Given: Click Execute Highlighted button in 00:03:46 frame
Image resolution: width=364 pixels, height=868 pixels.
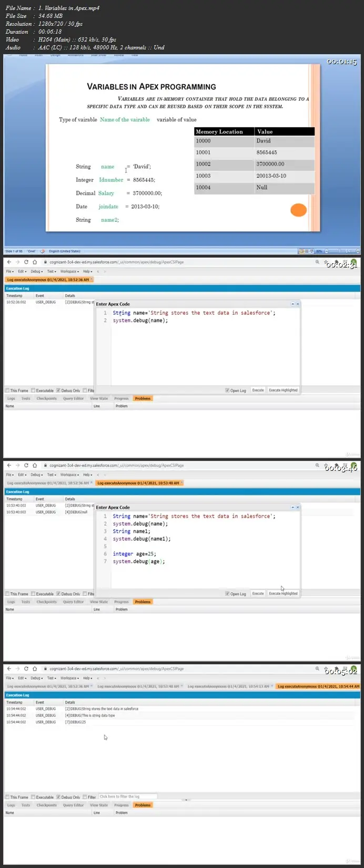Looking at the screenshot, I should tap(283, 594).
